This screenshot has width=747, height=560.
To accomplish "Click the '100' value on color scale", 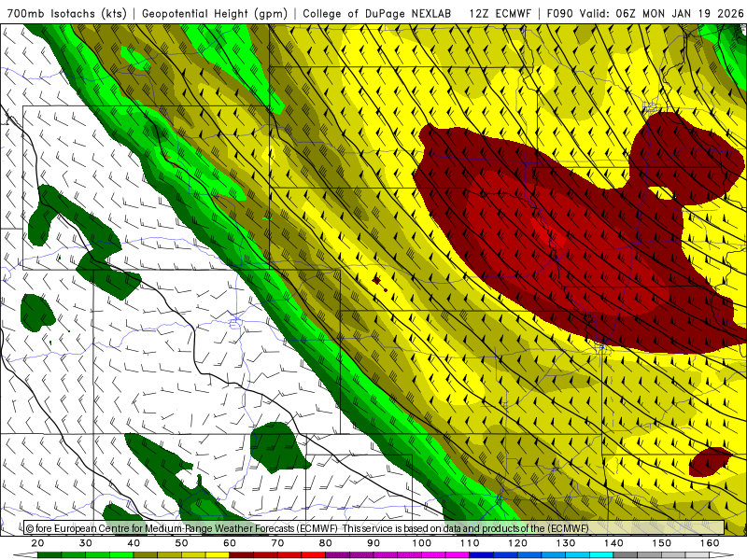I will point(422,543).
